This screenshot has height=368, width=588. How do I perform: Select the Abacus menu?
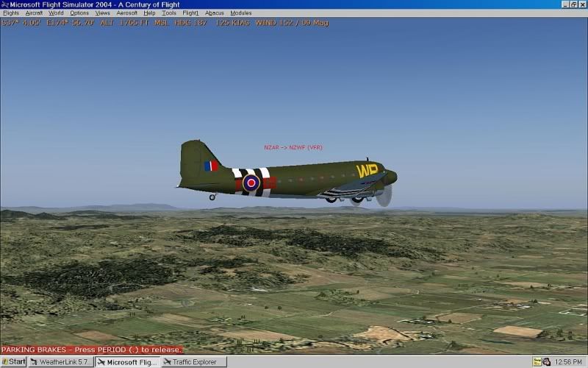pyautogui.click(x=215, y=13)
